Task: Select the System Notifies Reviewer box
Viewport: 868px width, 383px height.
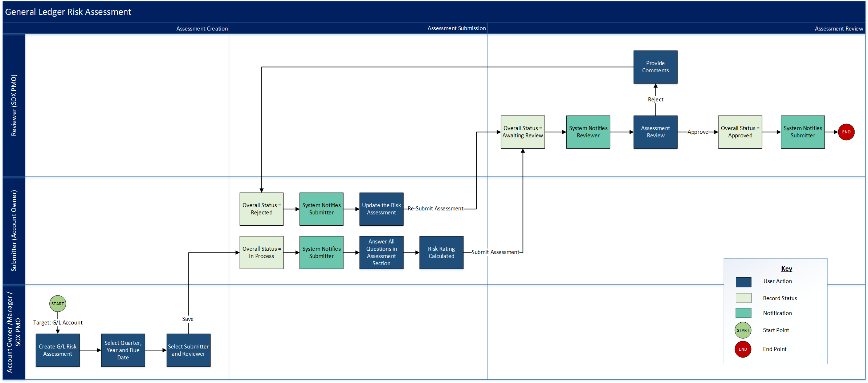Action: point(588,132)
